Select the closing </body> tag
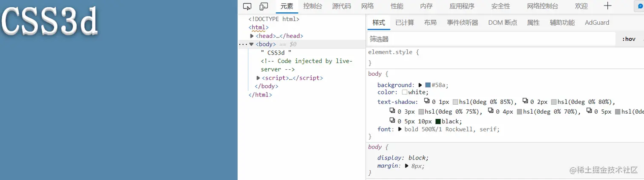The image size is (644, 180). (x=266, y=86)
